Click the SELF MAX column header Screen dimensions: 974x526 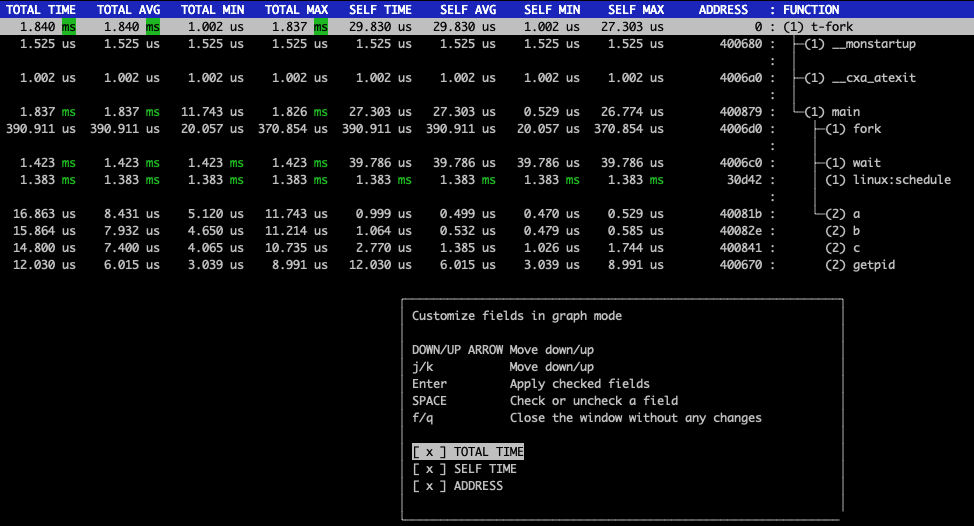636,10
